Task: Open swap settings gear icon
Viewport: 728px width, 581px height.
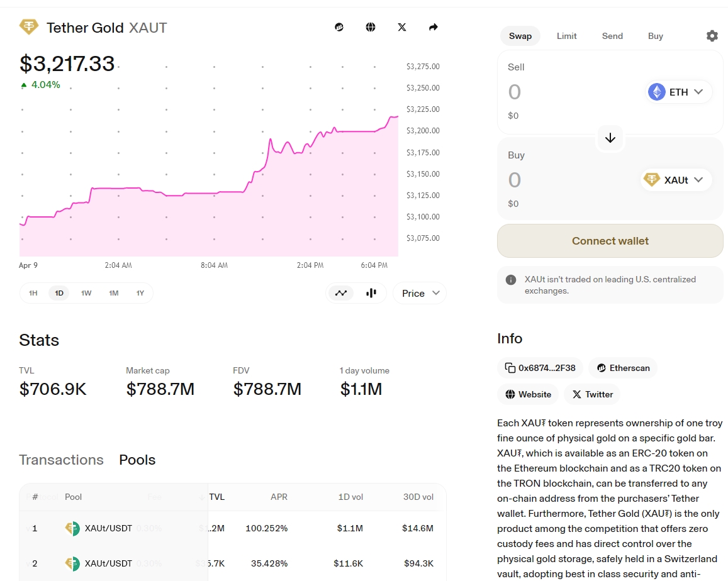Action: (712, 36)
